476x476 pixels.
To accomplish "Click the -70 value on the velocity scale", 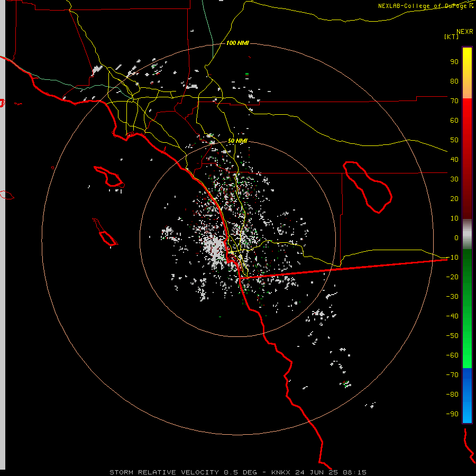I will 452,375.
